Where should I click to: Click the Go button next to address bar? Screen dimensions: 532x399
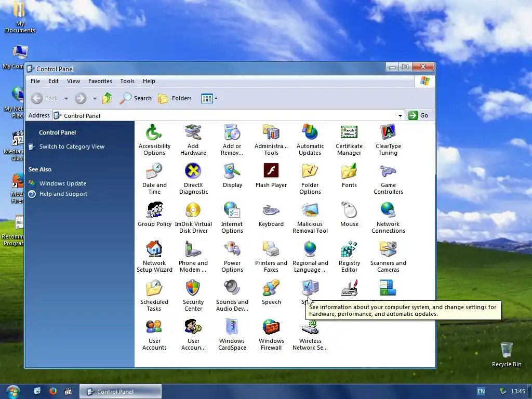(x=418, y=115)
